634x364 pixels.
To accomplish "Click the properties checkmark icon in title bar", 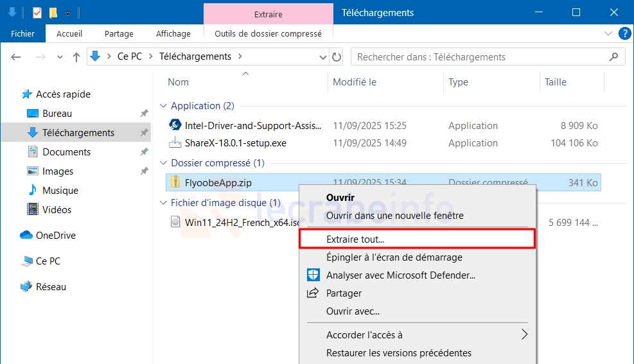I will (x=37, y=13).
